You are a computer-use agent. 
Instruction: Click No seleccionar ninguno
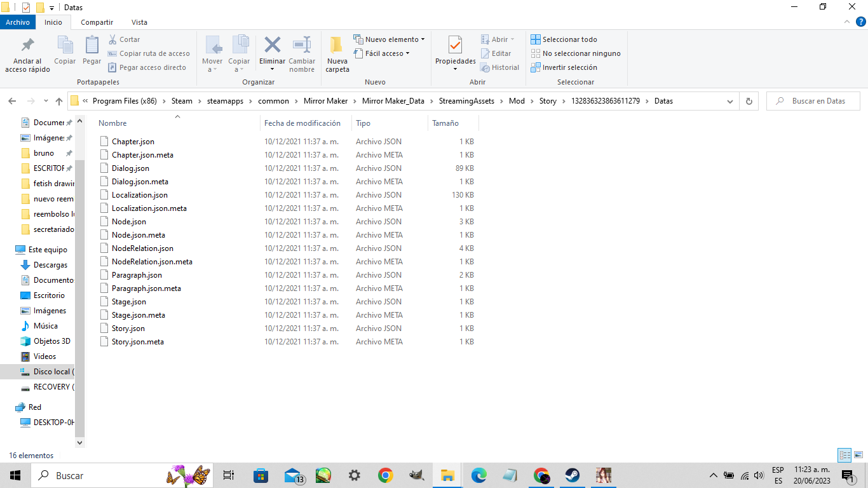pos(576,53)
